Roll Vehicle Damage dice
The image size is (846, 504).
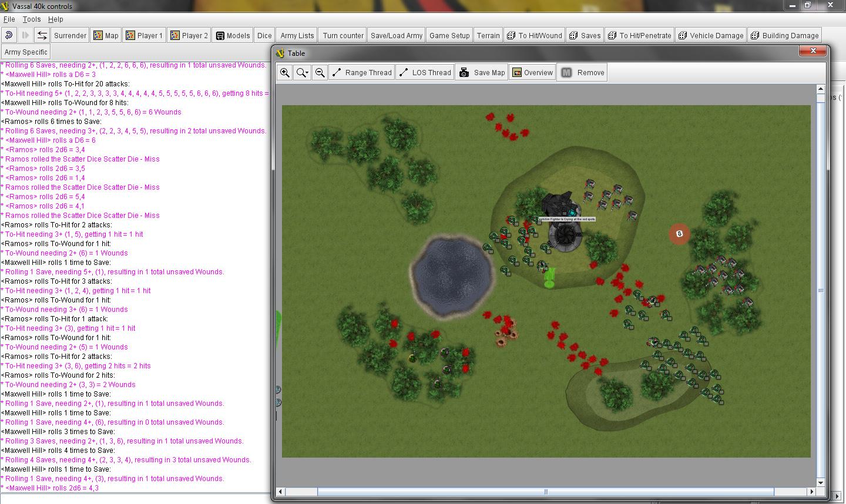pos(710,35)
